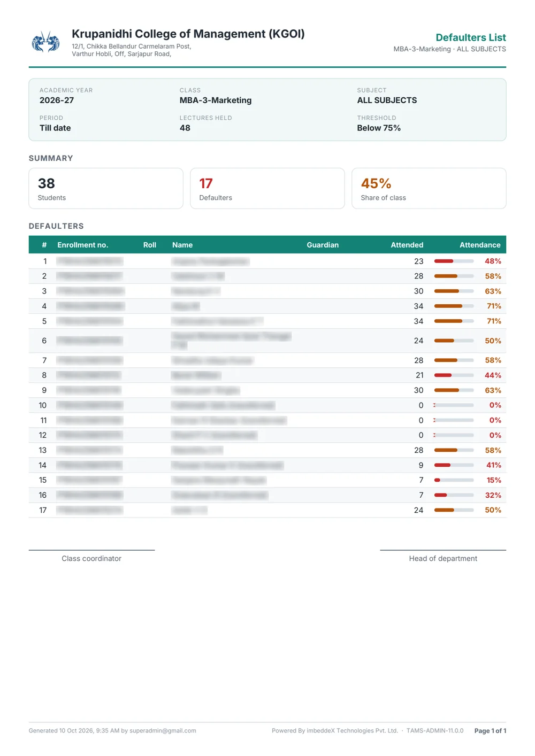The height and width of the screenshot is (756, 535).
Task: Select the attendance bar beside 15%
Action: pyautogui.click(x=454, y=481)
